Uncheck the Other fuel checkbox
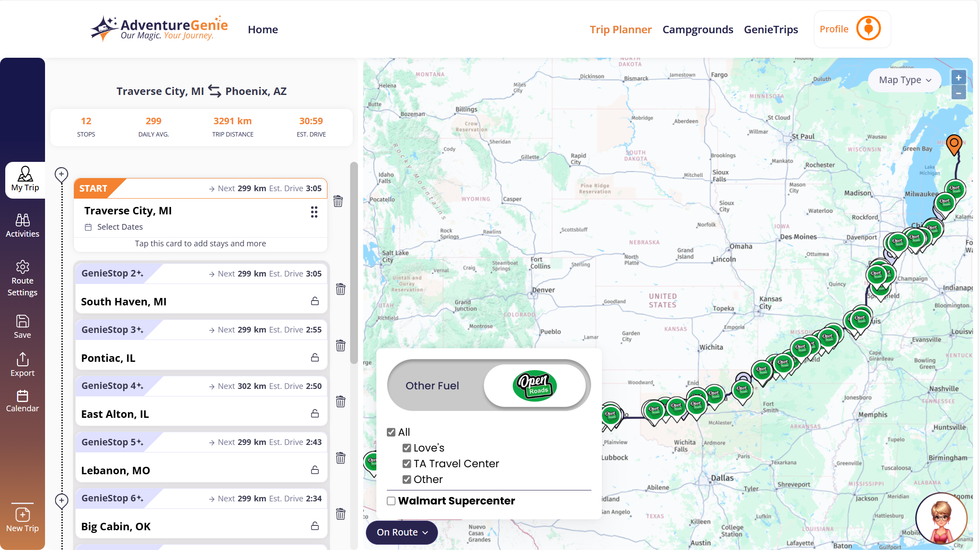This screenshot has width=980, height=553. click(x=407, y=479)
